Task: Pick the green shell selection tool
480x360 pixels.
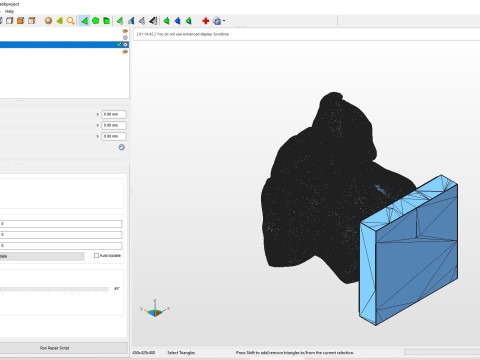Action: 106,21
